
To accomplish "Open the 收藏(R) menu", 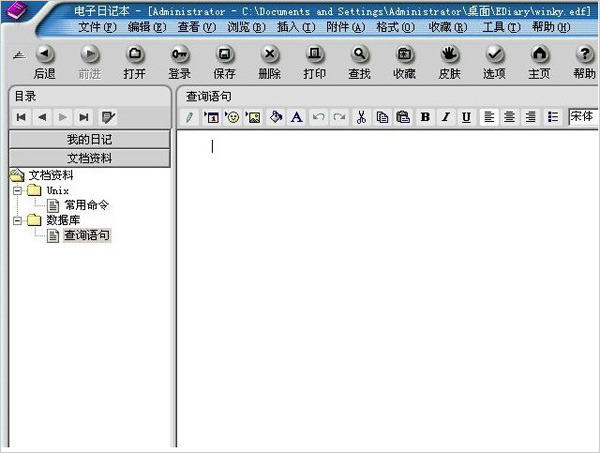I will [448, 27].
